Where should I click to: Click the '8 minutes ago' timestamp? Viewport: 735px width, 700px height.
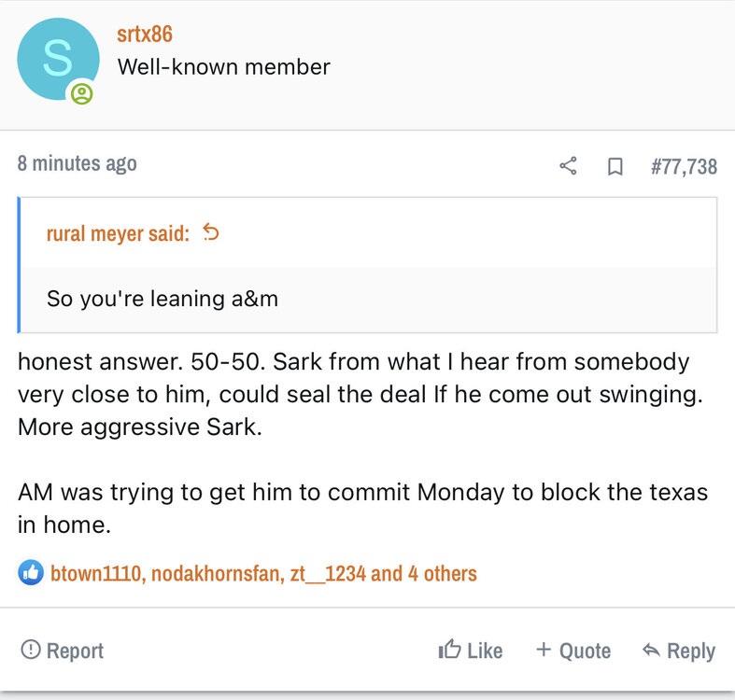77,164
